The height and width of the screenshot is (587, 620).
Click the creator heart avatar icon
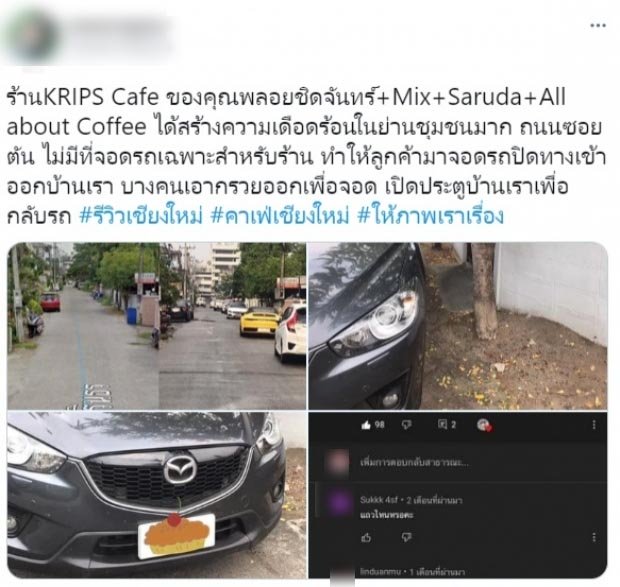click(484, 425)
